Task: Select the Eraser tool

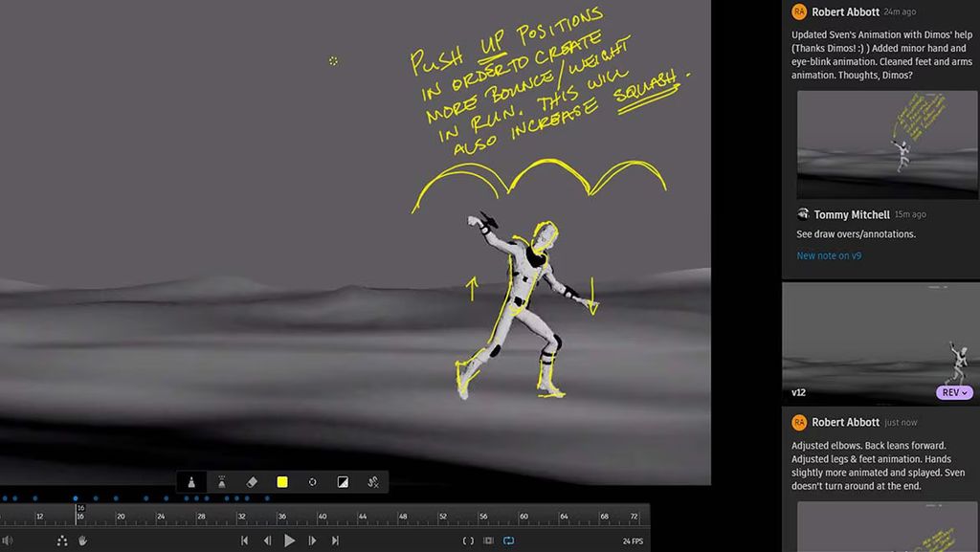Action: tap(252, 482)
